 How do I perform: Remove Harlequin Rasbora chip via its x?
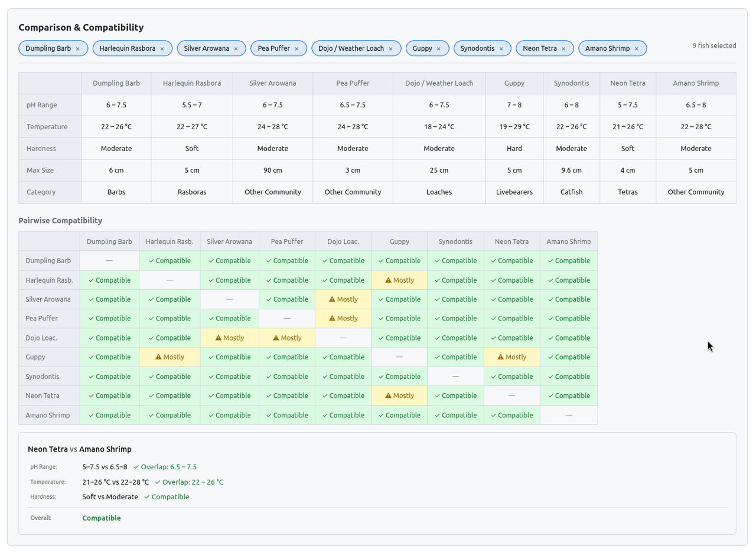tap(162, 48)
